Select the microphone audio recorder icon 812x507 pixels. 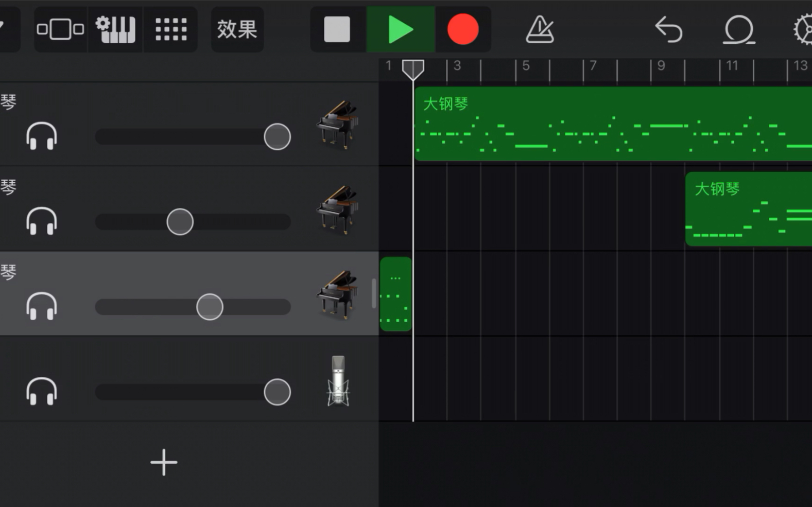tap(338, 381)
